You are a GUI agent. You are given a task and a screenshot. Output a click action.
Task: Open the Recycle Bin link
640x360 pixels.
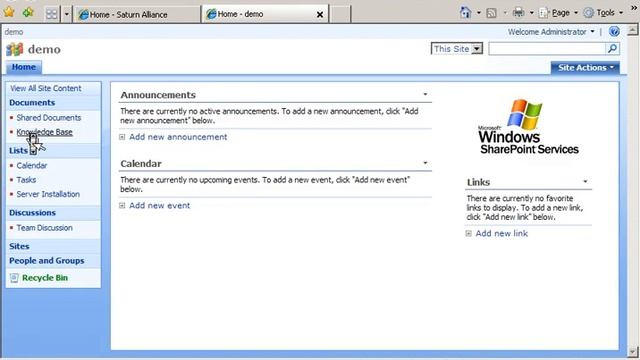point(45,278)
